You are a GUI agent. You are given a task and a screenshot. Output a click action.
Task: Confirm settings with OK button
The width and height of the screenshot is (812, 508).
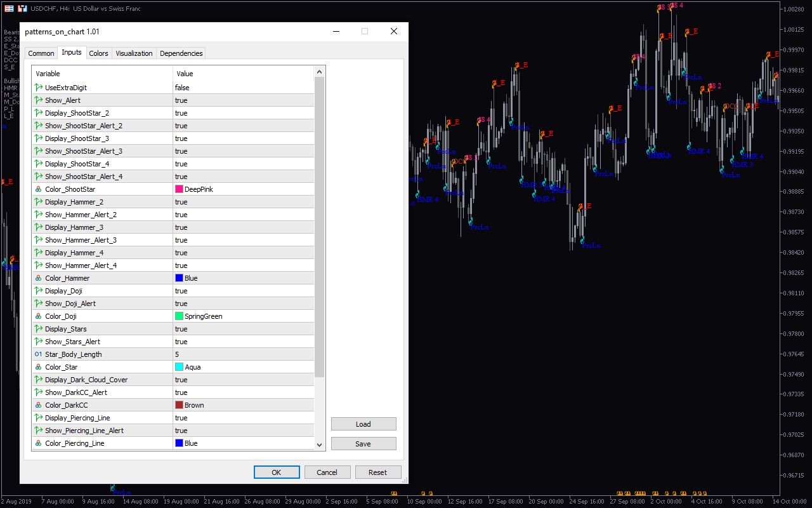tap(277, 472)
